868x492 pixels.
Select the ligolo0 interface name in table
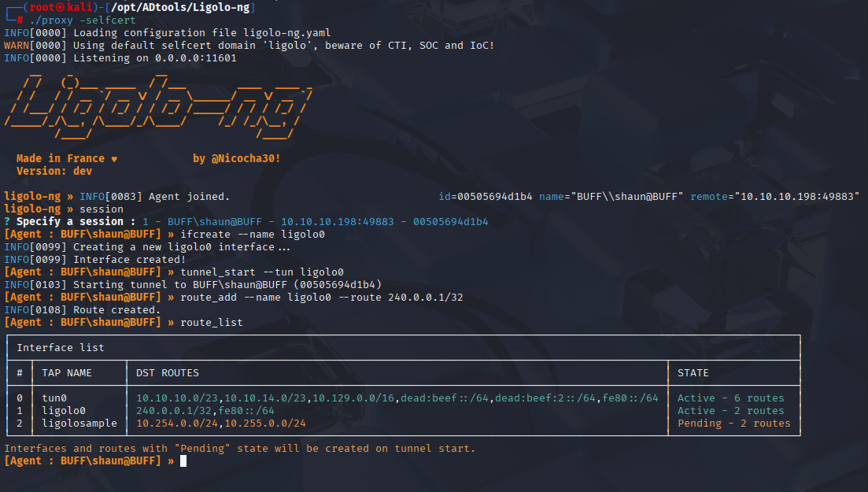[x=64, y=411]
